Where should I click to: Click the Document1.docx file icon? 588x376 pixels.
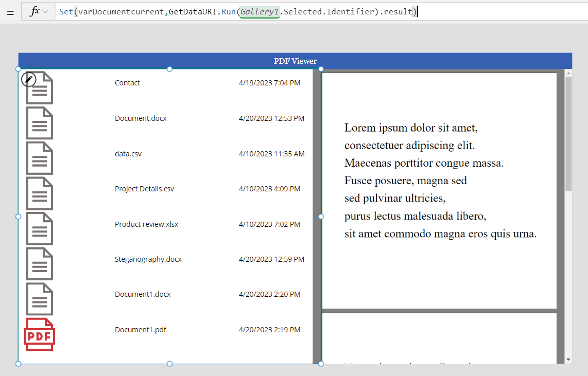[40, 299]
